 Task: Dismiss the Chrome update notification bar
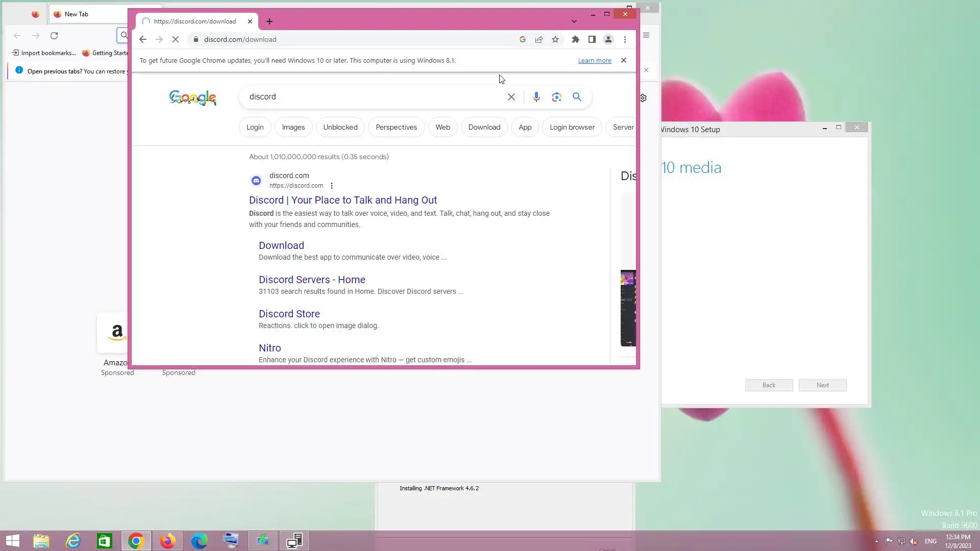(x=624, y=60)
